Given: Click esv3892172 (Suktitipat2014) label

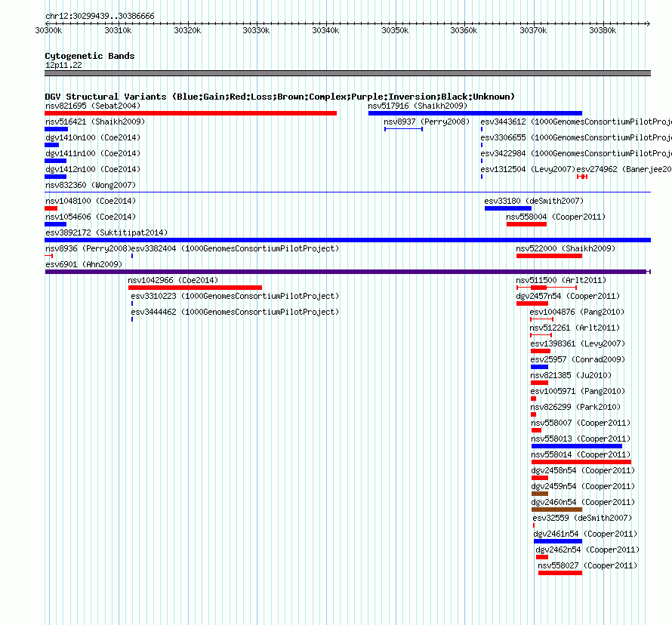Looking at the screenshot, I should point(106,232).
